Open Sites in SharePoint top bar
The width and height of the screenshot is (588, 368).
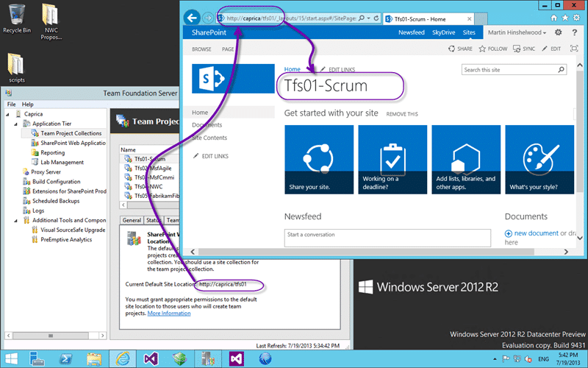pyautogui.click(x=469, y=32)
